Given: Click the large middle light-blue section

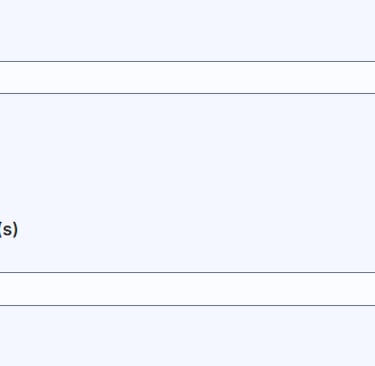Looking at the screenshot, I should [187, 183].
